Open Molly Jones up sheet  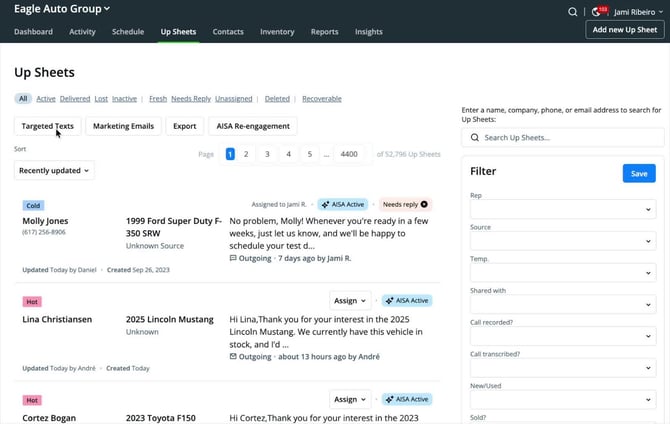click(45, 221)
